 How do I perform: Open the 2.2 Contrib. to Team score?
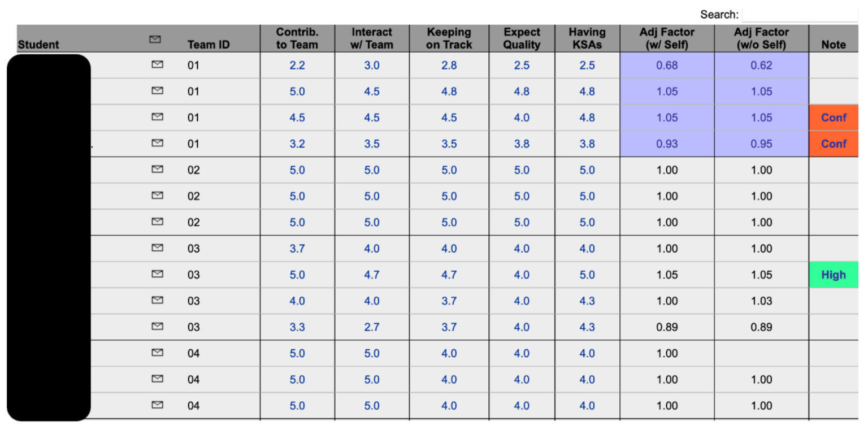pos(297,66)
